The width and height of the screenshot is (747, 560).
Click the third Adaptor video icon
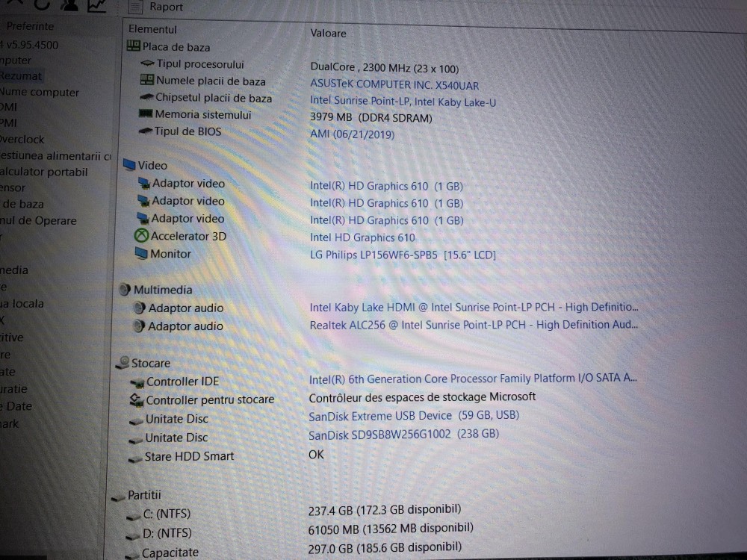(x=143, y=218)
